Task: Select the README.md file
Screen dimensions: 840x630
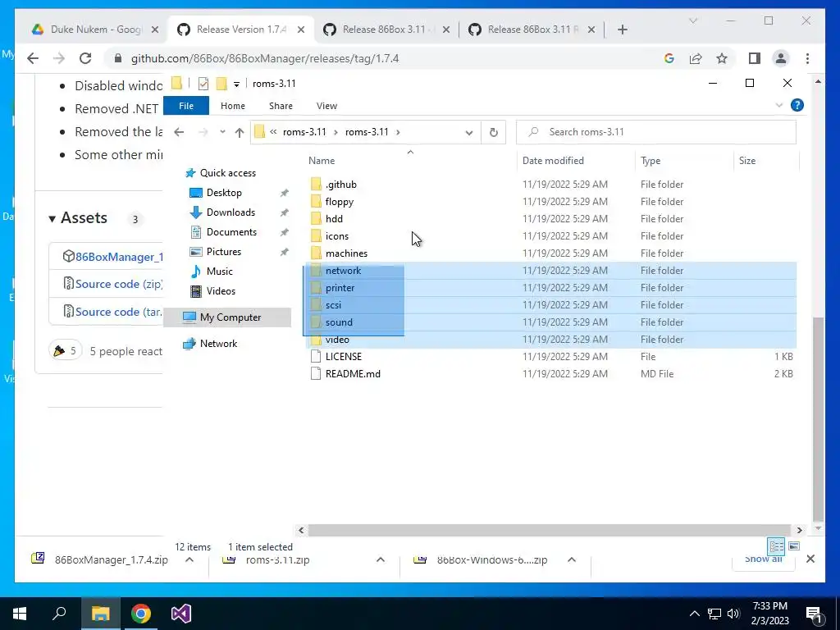Action: (x=353, y=373)
